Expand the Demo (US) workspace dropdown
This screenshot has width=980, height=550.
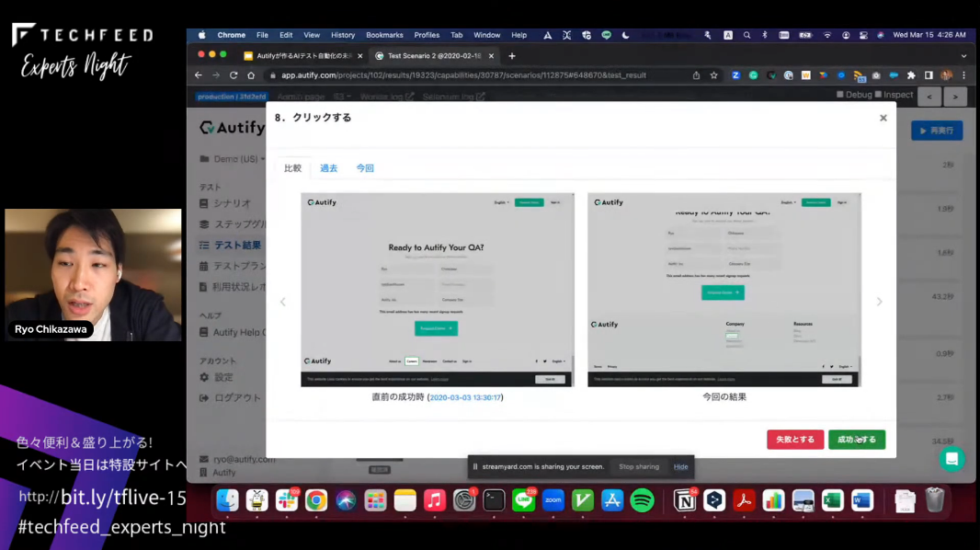tap(233, 159)
